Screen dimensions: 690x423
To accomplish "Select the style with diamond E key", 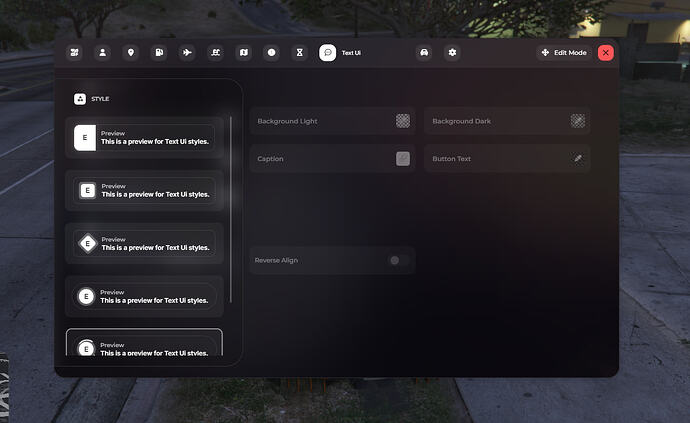I will pyautogui.click(x=144, y=243).
